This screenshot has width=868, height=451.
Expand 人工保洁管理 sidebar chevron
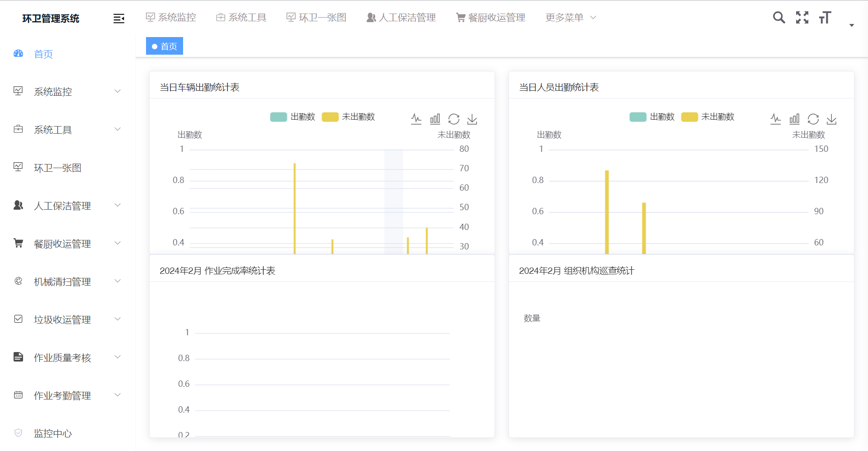pos(118,205)
